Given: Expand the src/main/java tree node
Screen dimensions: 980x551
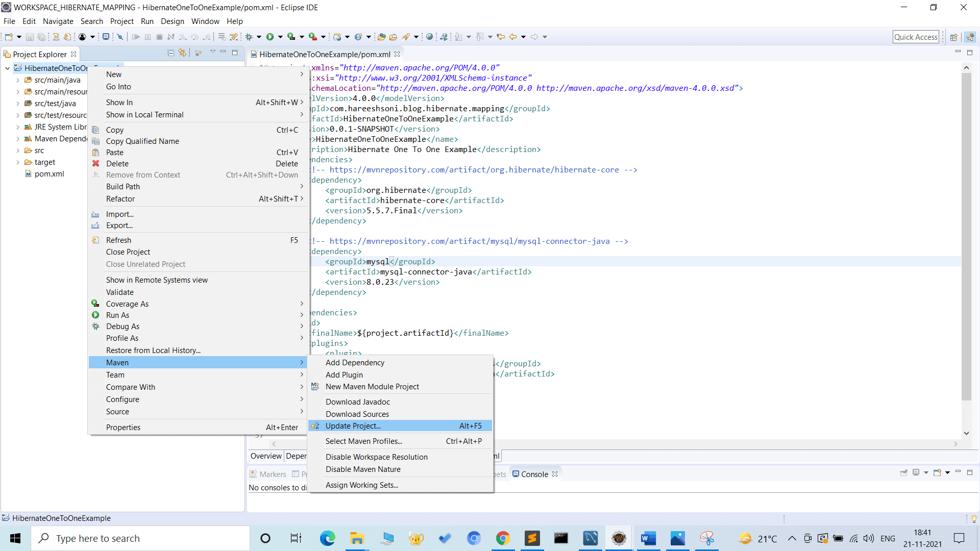Looking at the screenshot, I should tap(18, 80).
